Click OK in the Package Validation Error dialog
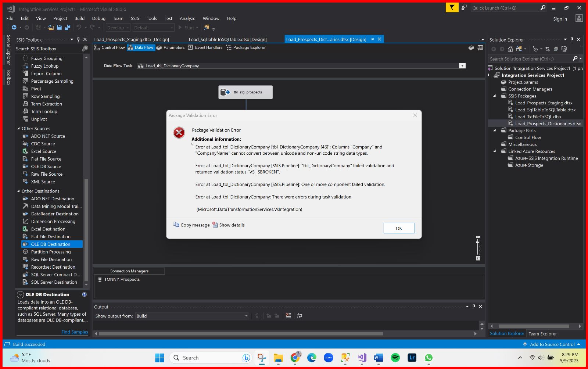The height and width of the screenshot is (369, 588). click(399, 228)
